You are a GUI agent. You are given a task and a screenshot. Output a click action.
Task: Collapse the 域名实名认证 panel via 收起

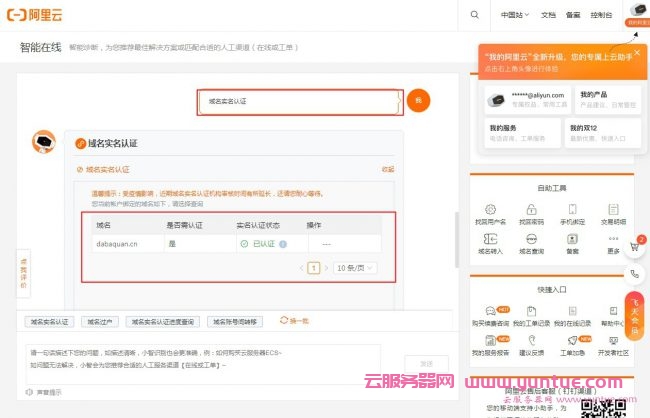click(x=387, y=169)
